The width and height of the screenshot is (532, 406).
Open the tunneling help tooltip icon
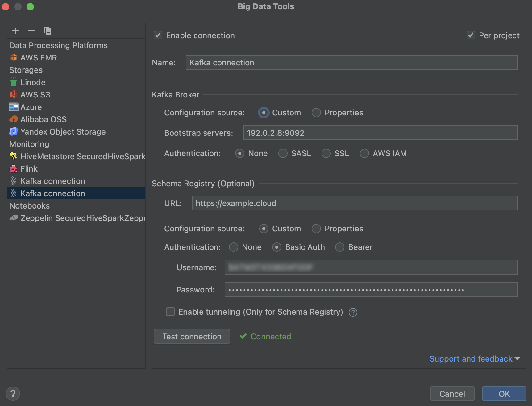tap(353, 312)
